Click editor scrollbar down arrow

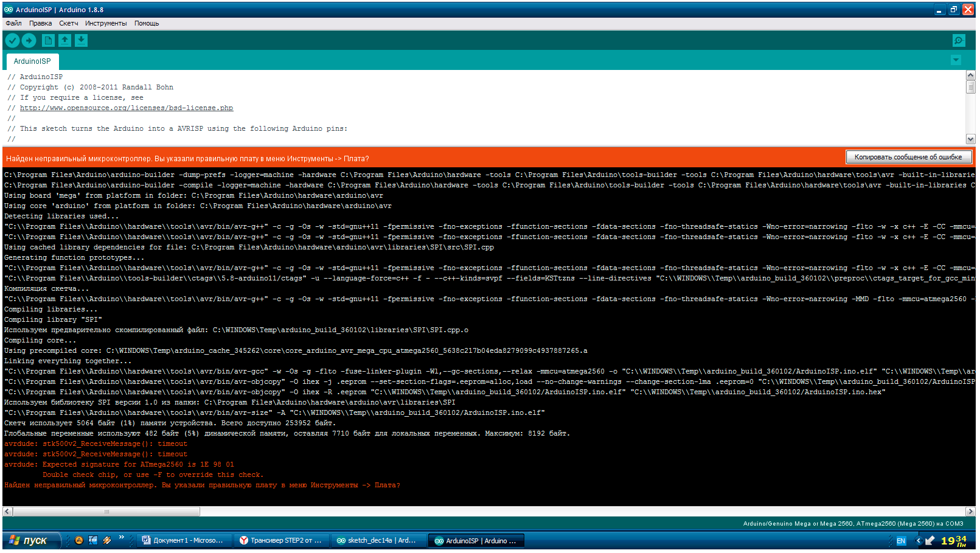coord(970,139)
